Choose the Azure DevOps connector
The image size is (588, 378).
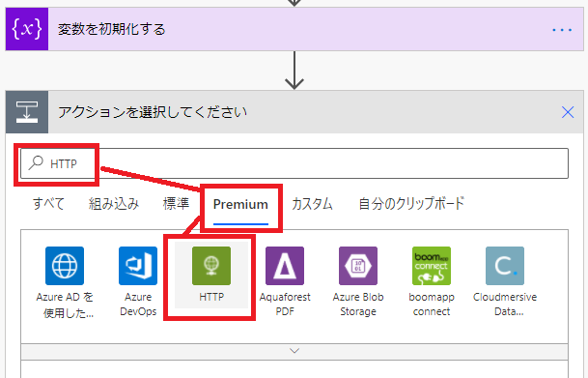(138, 266)
